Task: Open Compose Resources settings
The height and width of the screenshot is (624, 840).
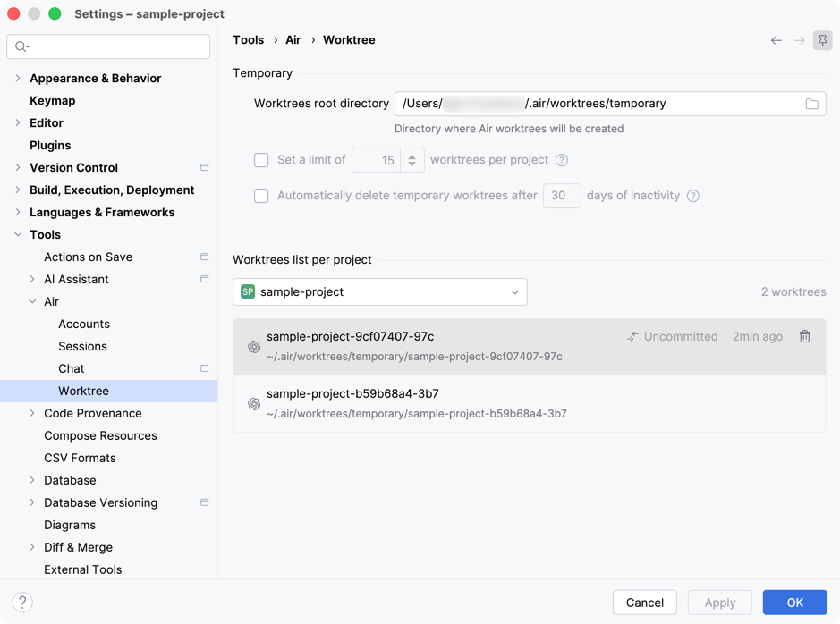Action: 101,435
